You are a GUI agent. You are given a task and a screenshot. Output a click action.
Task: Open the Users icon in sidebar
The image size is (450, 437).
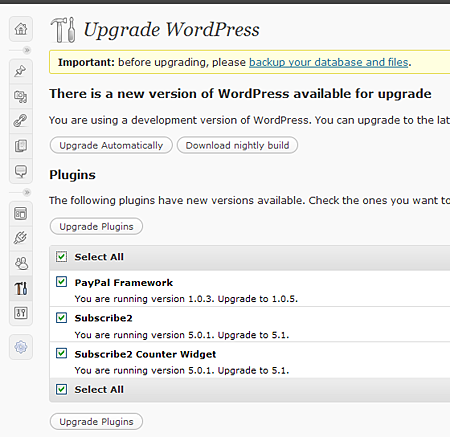tap(21, 263)
